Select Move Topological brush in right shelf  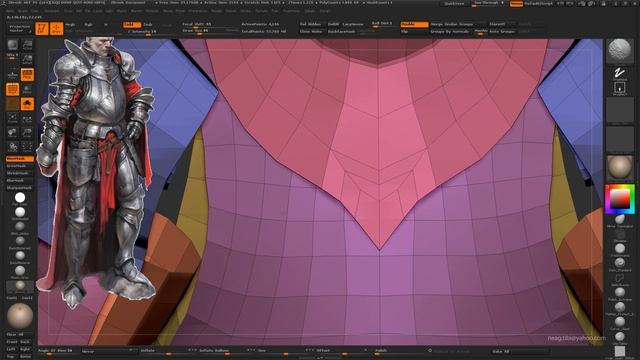click(x=620, y=220)
